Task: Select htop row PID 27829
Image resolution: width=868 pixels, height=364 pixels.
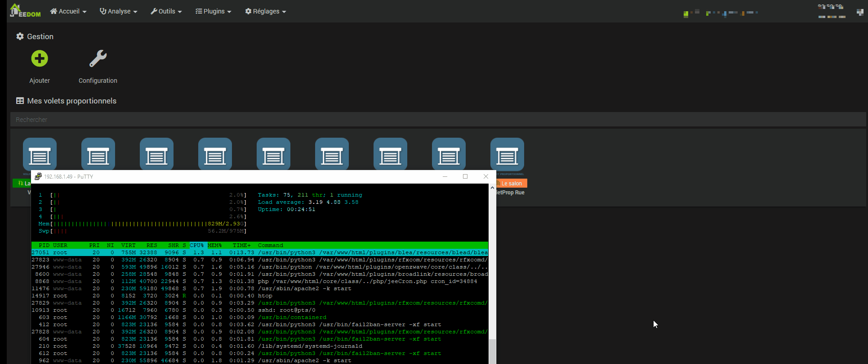Action: tap(260, 303)
